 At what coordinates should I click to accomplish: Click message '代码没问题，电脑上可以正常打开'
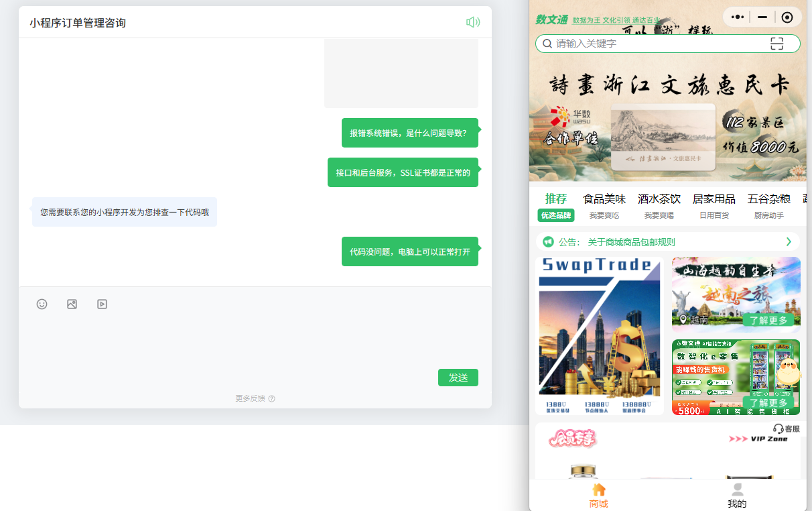[410, 251]
